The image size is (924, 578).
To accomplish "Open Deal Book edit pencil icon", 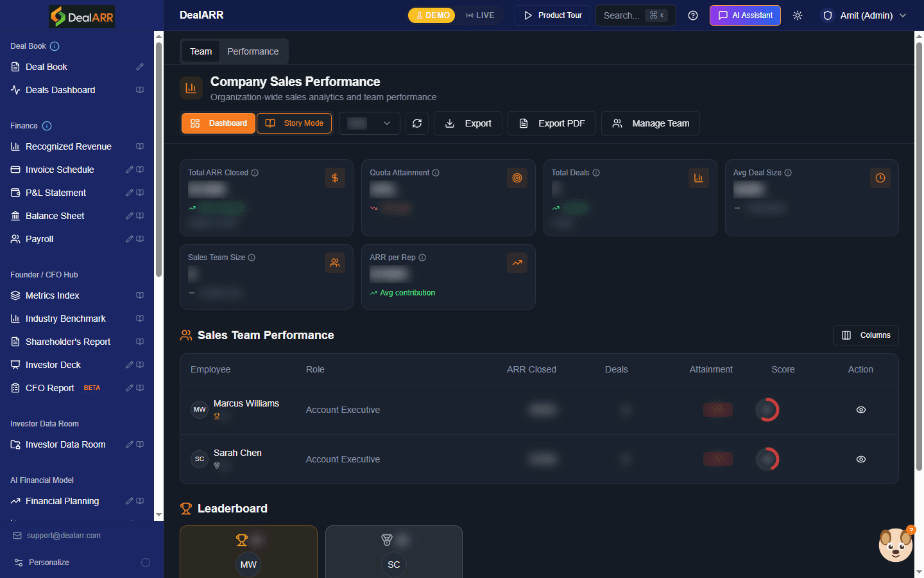I will click(x=140, y=67).
